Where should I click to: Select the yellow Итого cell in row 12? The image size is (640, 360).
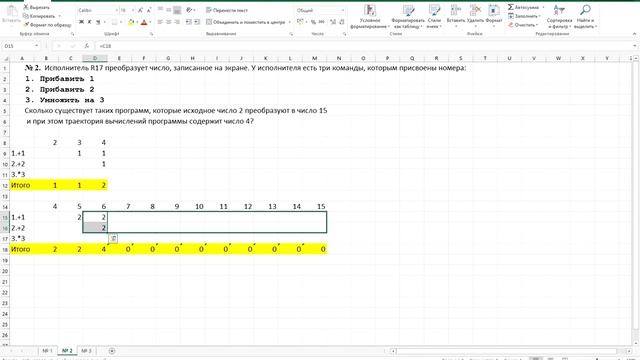click(22, 185)
